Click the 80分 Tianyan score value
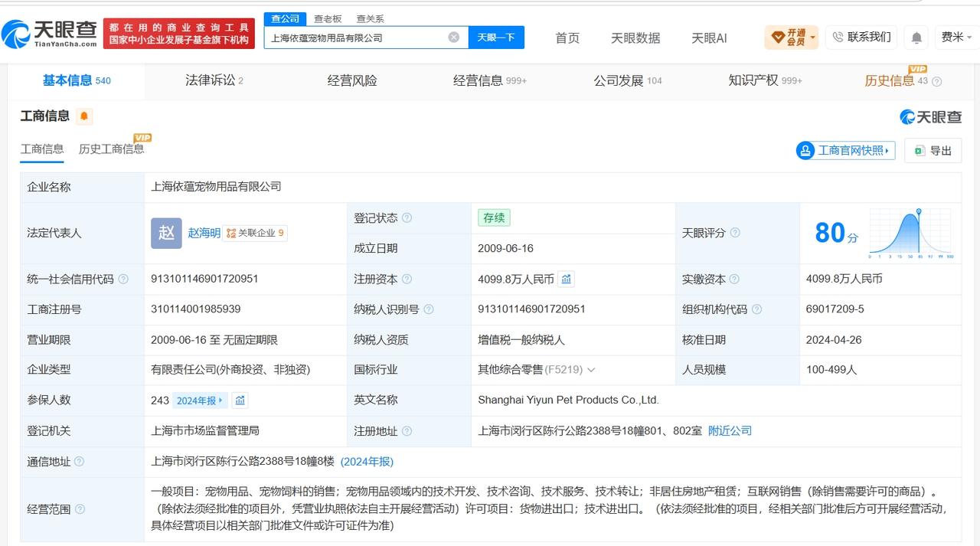980x546 pixels. [836, 233]
